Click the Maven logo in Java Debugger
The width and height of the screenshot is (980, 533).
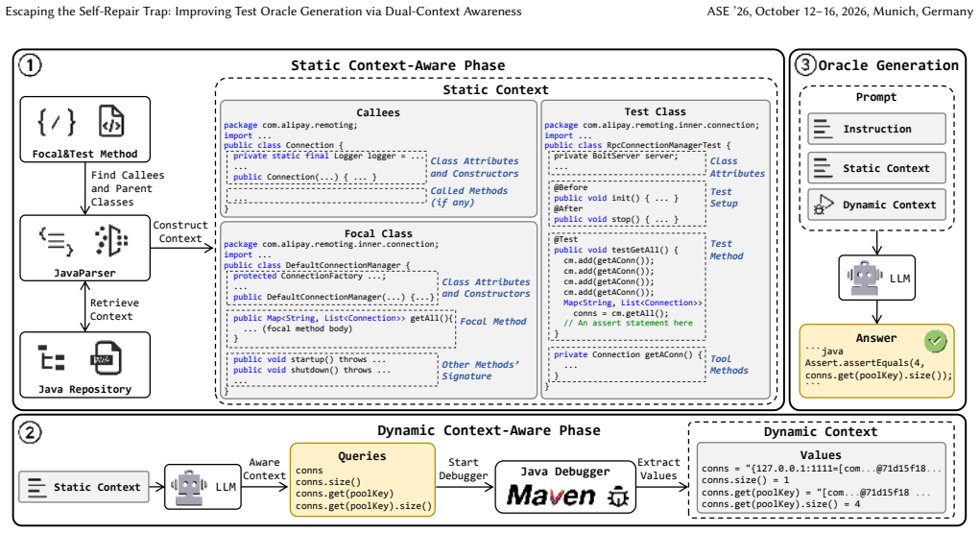pyautogui.click(x=551, y=497)
